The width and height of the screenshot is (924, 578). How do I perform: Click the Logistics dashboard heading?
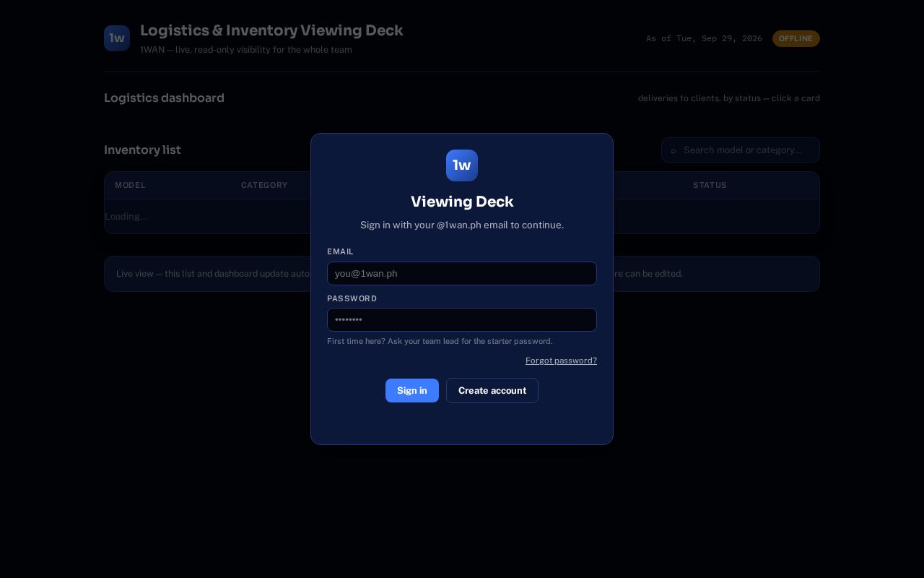click(x=164, y=98)
